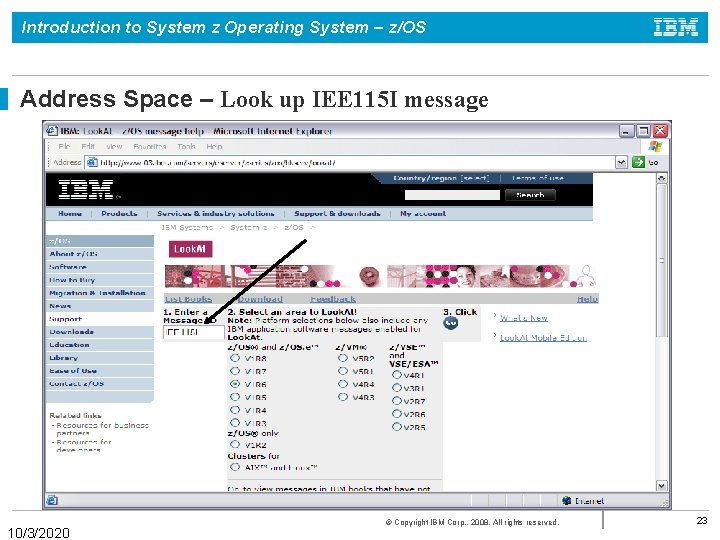Click the Search button on IBM banner

coord(530,195)
